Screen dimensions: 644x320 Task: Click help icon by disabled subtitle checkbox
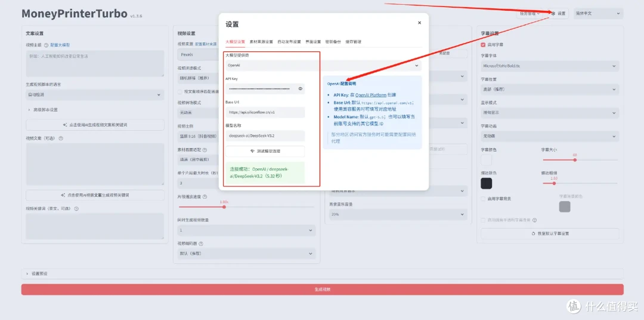(x=534, y=220)
